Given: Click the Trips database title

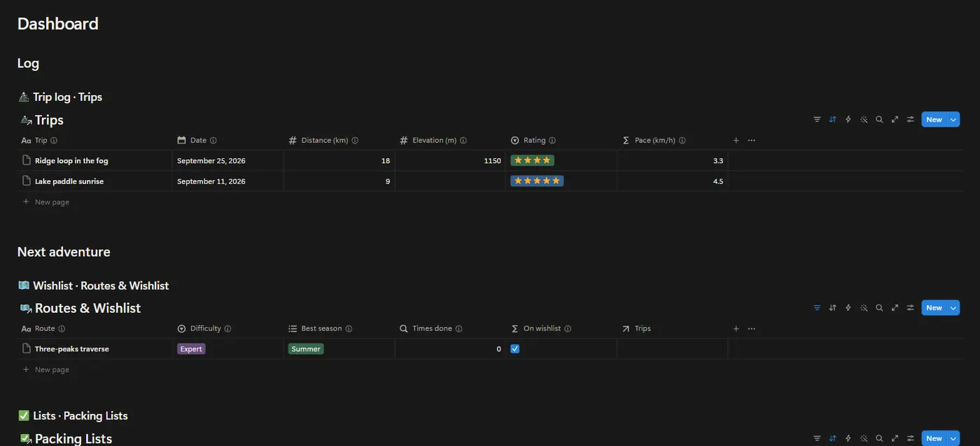Looking at the screenshot, I should tap(49, 120).
